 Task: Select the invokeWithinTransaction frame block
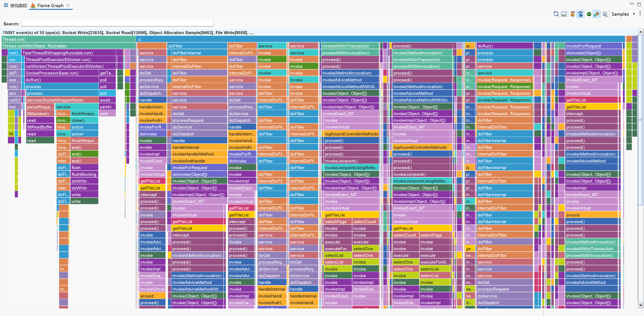350,46
